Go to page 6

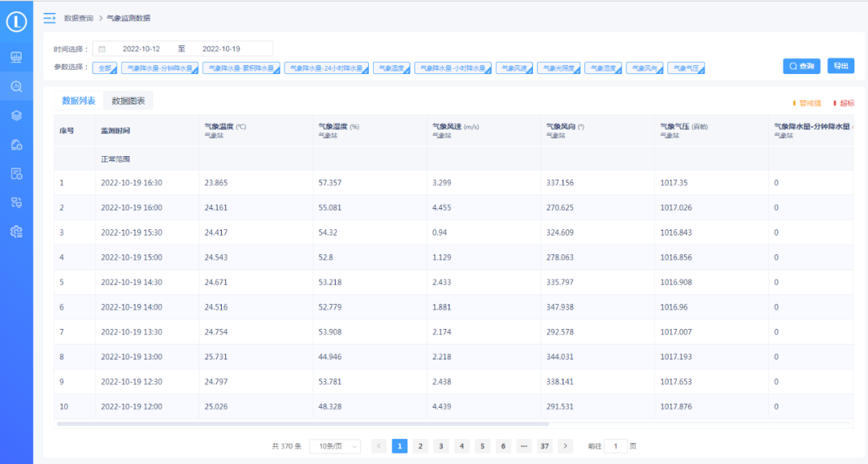503,446
